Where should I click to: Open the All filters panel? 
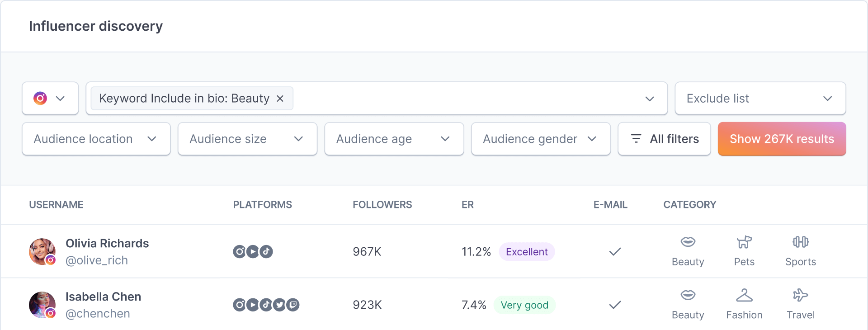664,139
